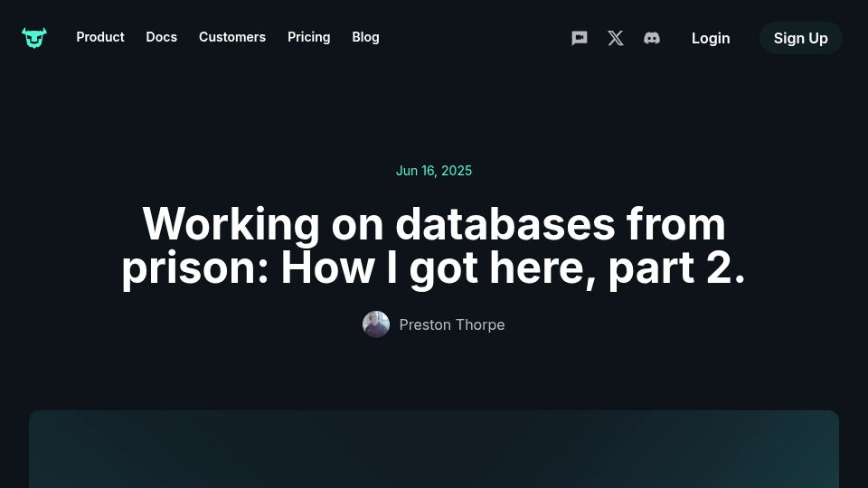
Task: Click the article title heading
Action: 434,246
